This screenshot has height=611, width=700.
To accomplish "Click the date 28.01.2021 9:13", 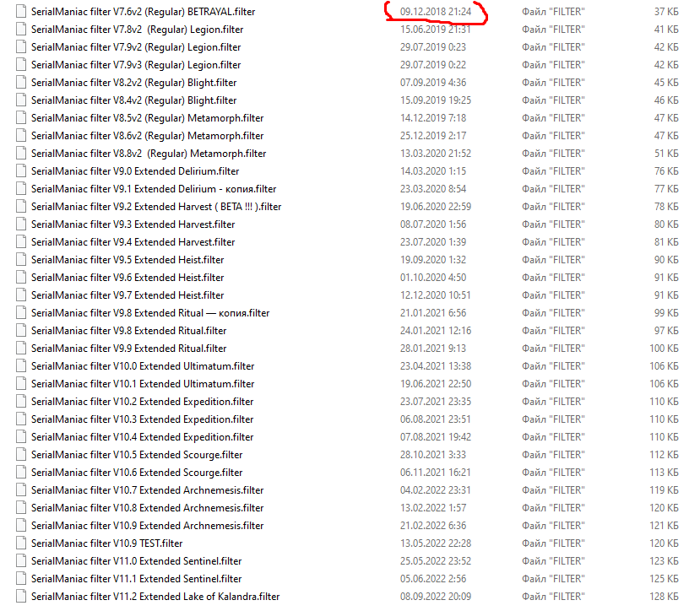I will pos(433,349).
